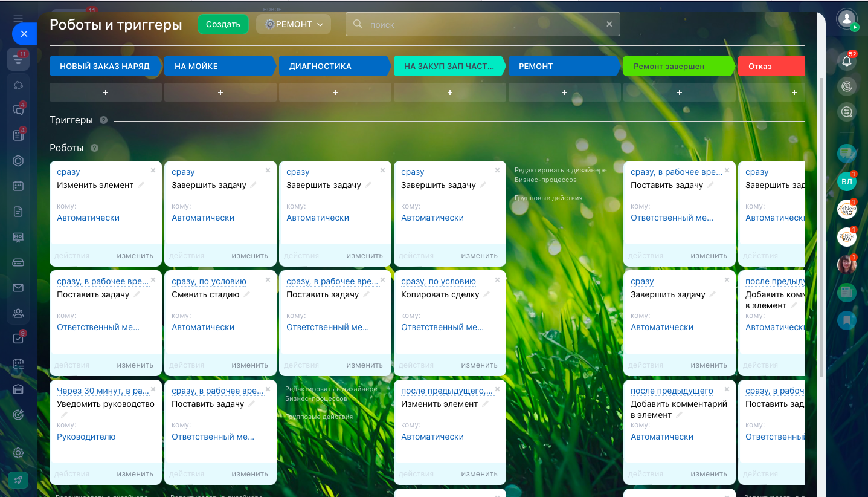The width and height of the screenshot is (868, 497).
Task: Open the green news feed icon in right sidebar
Action: pyautogui.click(x=847, y=292)
